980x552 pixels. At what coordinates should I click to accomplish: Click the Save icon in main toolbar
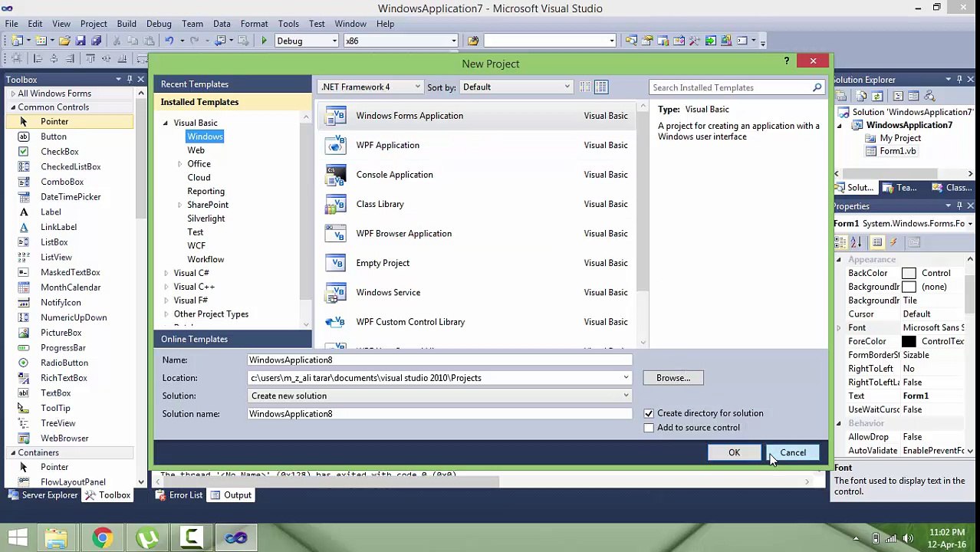[x=81, y=41]
